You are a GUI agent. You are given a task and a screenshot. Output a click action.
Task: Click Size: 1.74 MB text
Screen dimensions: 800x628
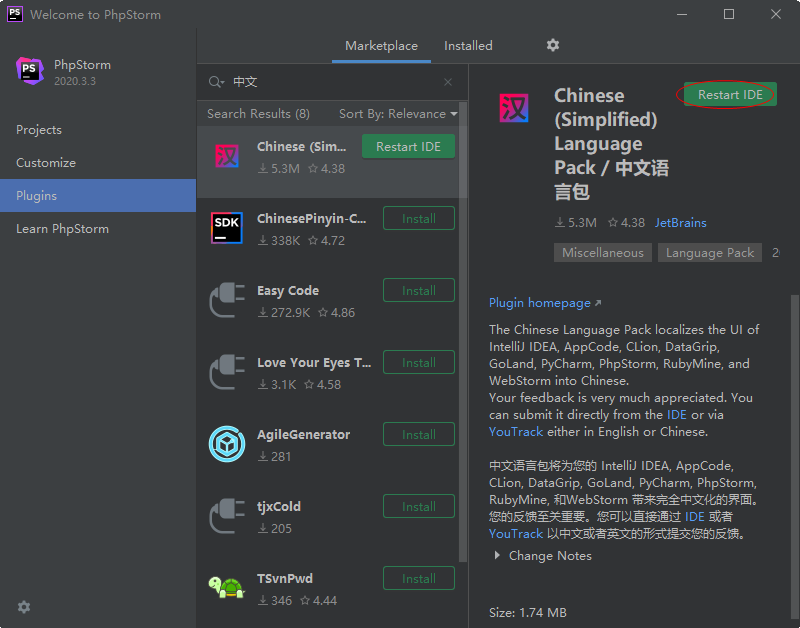point(528,612)
